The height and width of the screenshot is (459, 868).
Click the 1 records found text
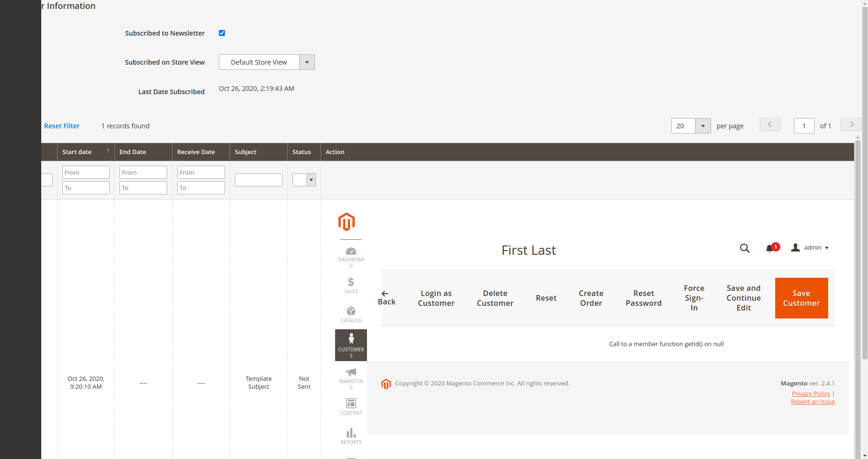click(x=126, y=126)
